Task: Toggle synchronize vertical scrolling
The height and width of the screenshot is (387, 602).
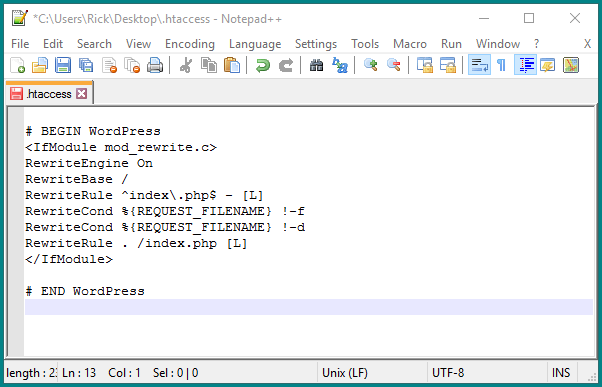Action: coord(425,65)
